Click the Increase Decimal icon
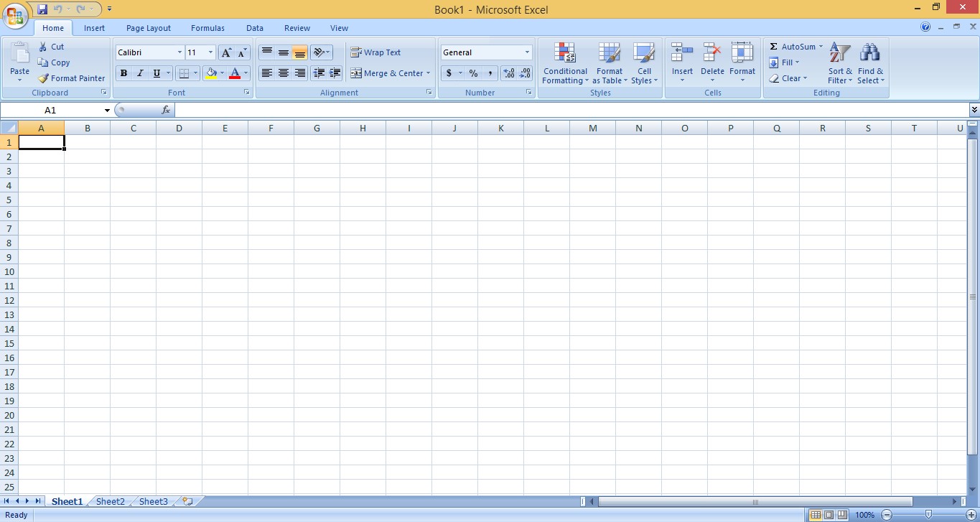 (x=508, y=73)
